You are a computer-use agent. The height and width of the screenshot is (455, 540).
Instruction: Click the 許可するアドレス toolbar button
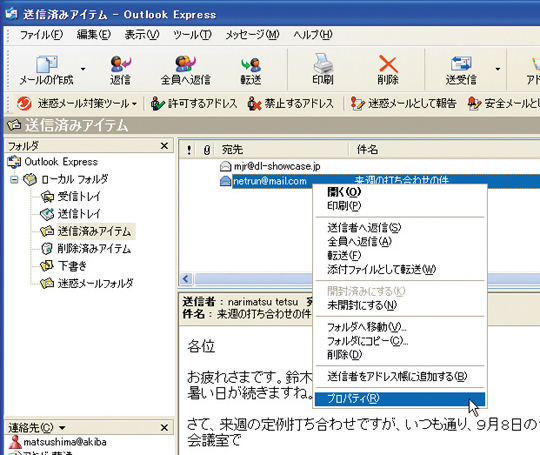point(194,103)
